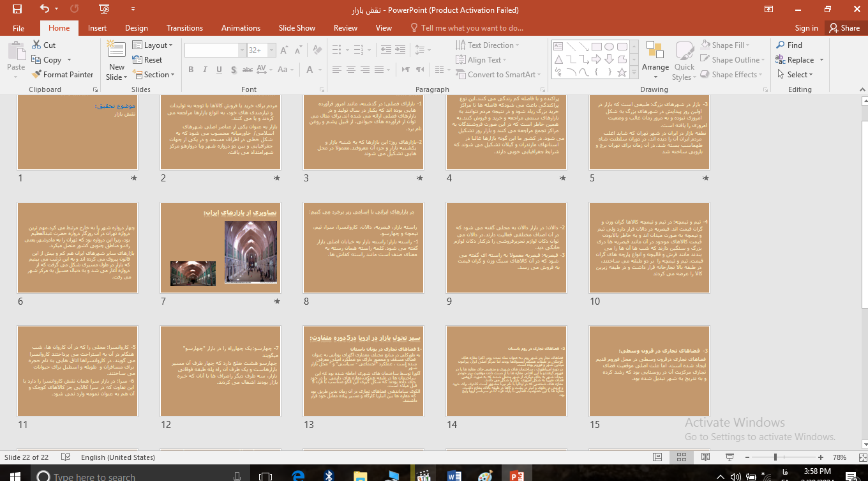Click the Undo arrow icon
Image resolution: width=868 pixels, height=481 pixels.
coord(44,10)
